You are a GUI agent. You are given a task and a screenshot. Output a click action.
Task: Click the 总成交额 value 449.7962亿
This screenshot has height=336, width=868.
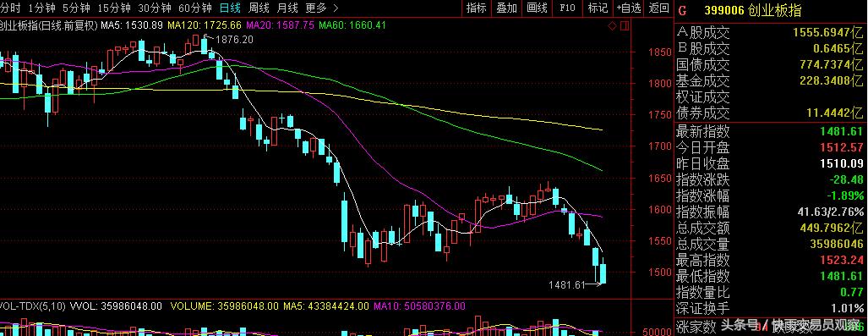click(833, 228)
